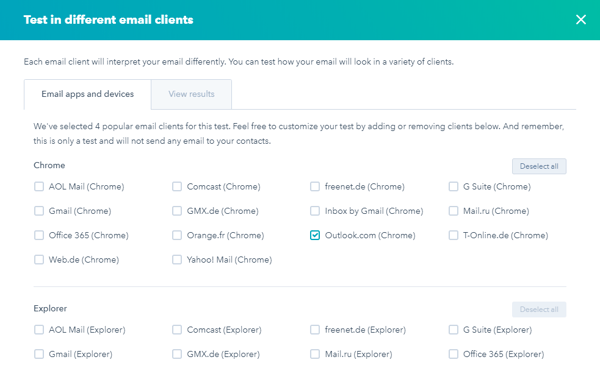The image size is (600, 368).
Task: Tick the Office 365 (Chrome) checkbox
Action: [x=39, y=235]
